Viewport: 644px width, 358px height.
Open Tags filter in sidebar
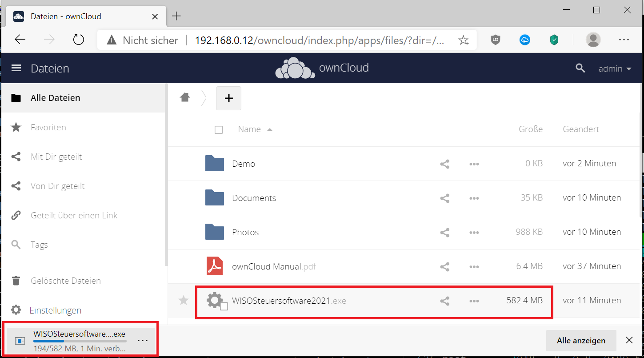pos(83,245)
